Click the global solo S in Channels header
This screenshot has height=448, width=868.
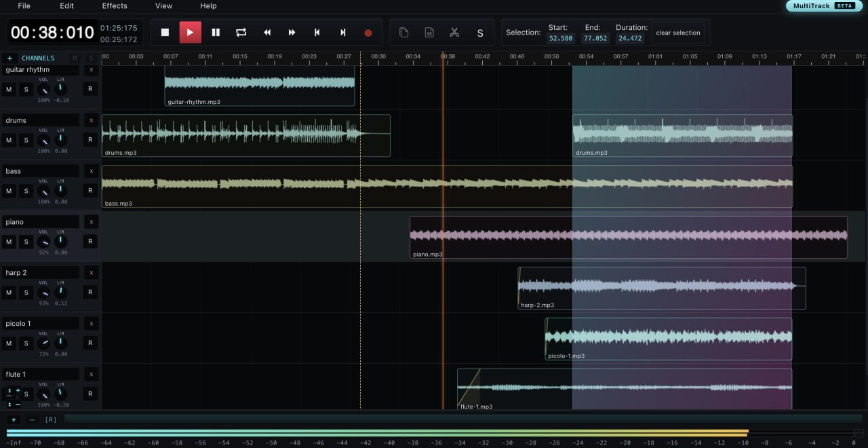tap(91, 58)
